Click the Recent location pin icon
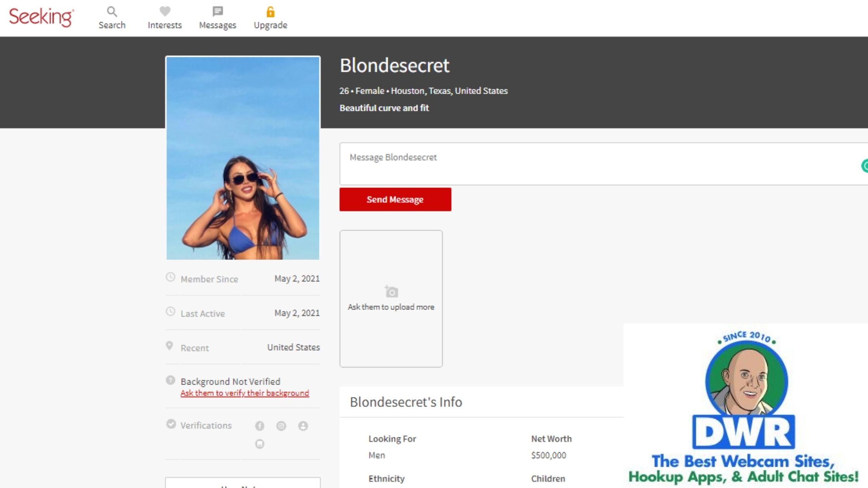 click(x=169, y=346)
